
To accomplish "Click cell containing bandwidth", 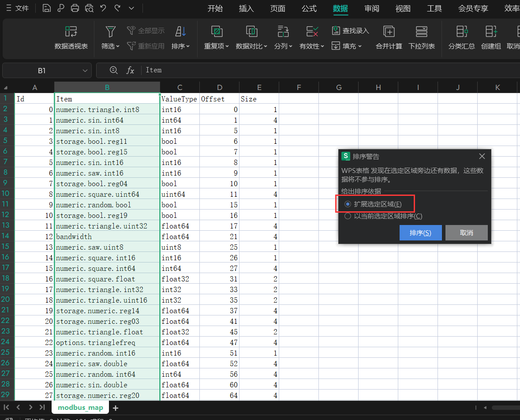I will click(x=107, y=236).
